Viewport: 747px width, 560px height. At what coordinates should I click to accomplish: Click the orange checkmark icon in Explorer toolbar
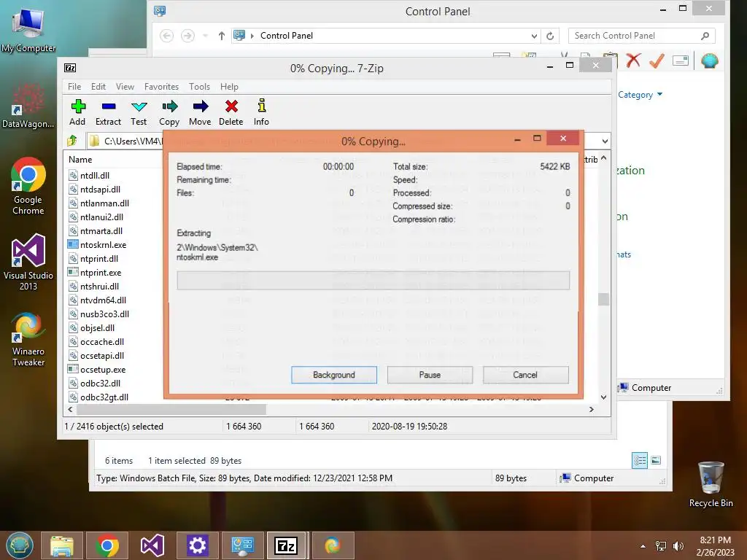point(657,61)
